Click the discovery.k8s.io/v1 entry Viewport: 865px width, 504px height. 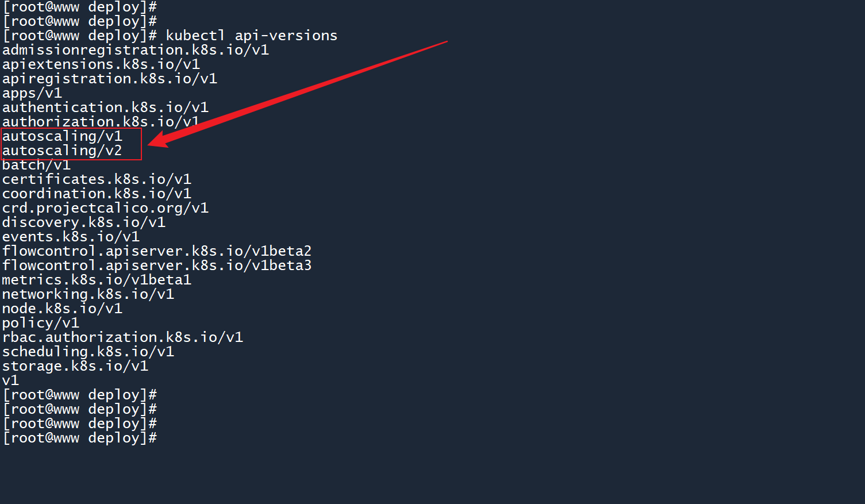pos(84,222)
